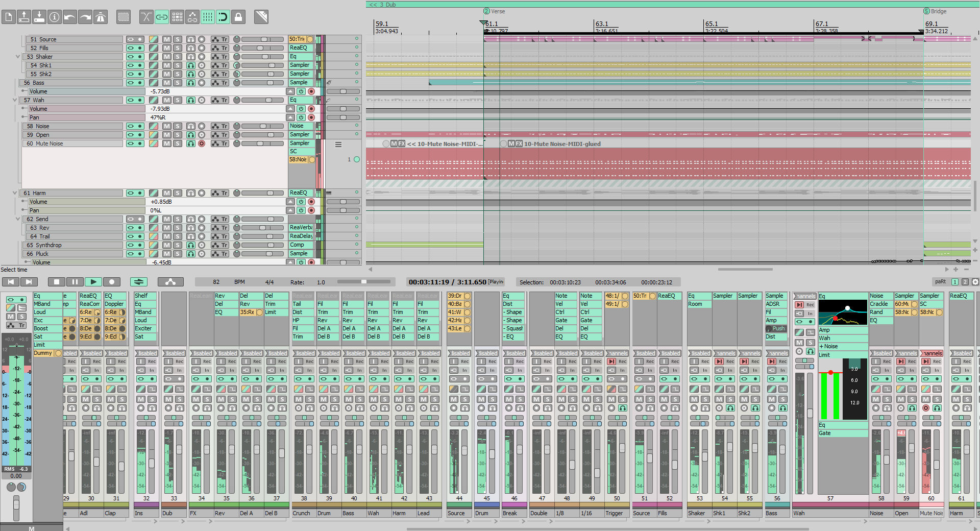Image resolution: width=980 pixels, height=531 pixels.
Task: Pause playback
Action: 75,282
